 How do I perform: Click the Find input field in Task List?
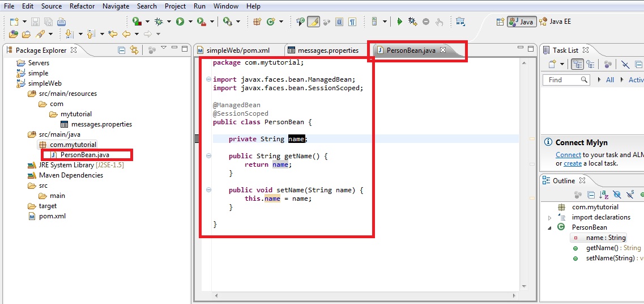(x=566, y=80)
